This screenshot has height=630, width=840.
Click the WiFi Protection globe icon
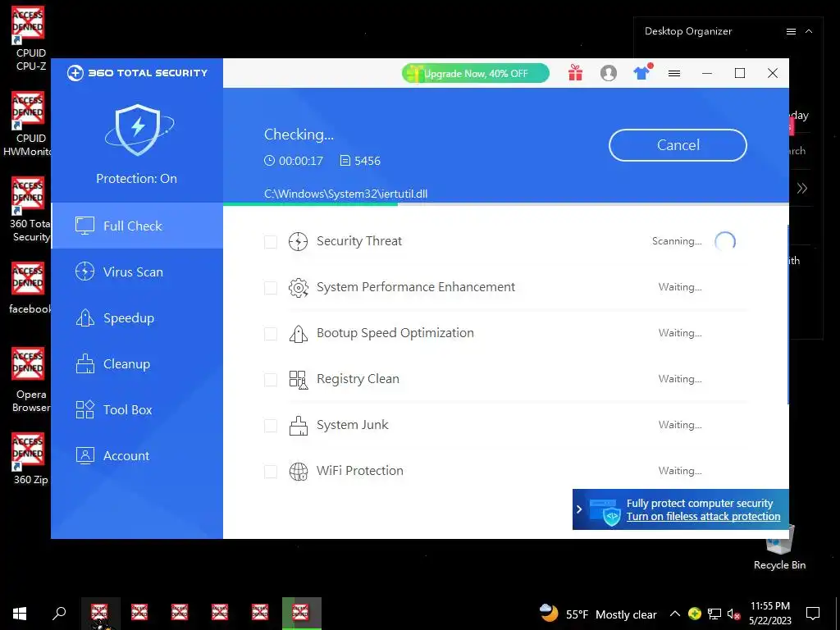[299, 472]
